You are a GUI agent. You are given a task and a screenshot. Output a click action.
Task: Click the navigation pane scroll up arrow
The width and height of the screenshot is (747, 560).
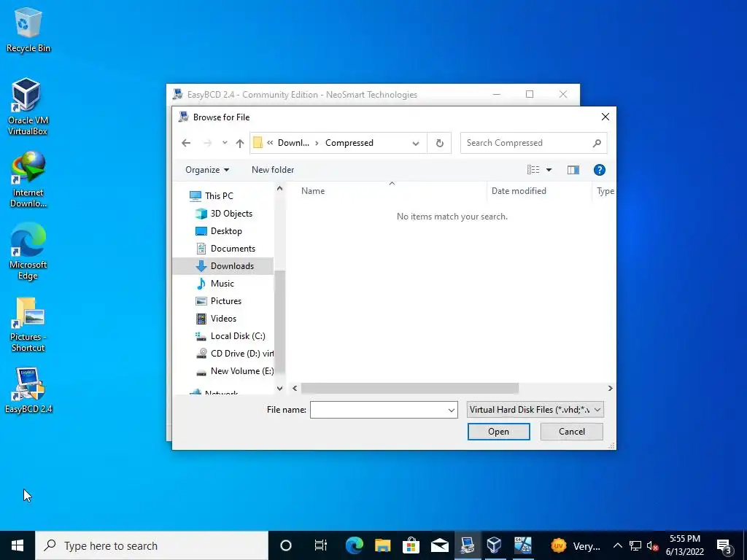279,189
